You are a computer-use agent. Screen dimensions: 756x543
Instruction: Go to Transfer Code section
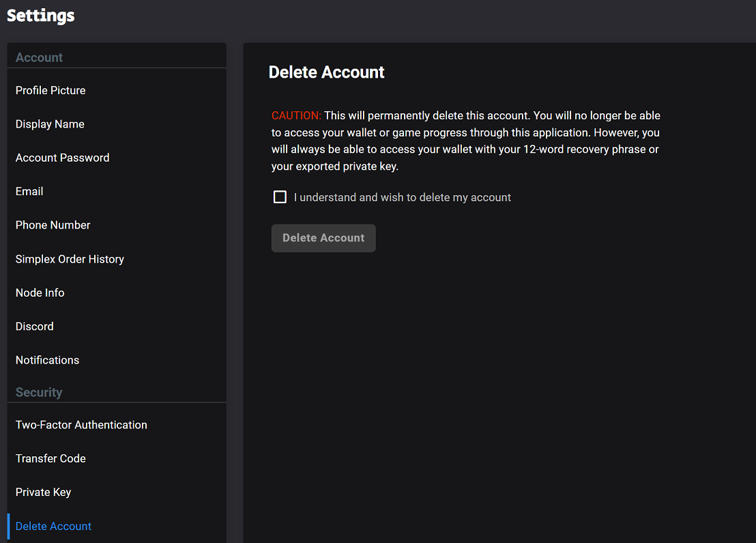117,459
